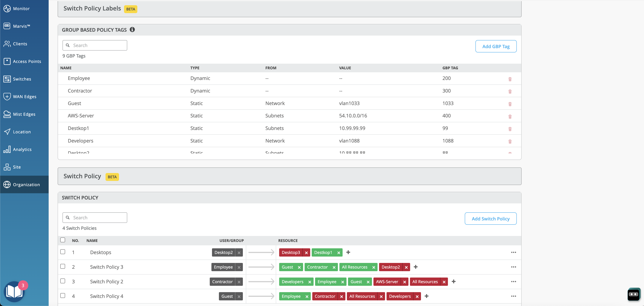Open info icon next to Group Based Policy Tags
The image size is (644, 306).
(132, 30)
